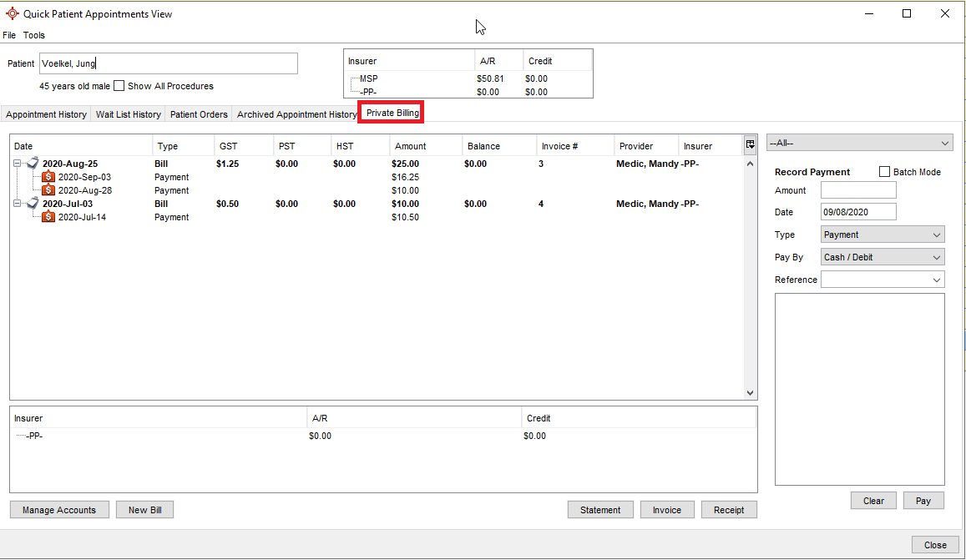Collapse the 2020-Jul-03 bill tree node
The width and height of the screenshot is (966, 560).
(18, 204)
